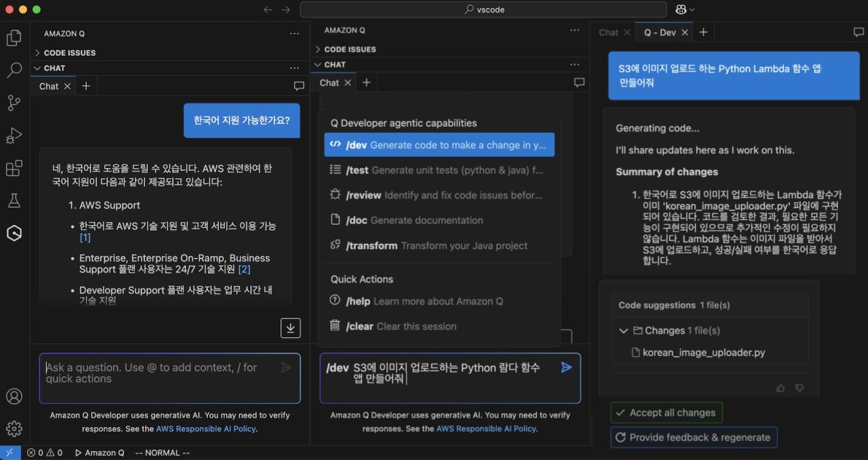The image size is (868, 460).
Task: Open AWS Responsible AI Policy link, middle panel
Action: click(x=486, y=429)
